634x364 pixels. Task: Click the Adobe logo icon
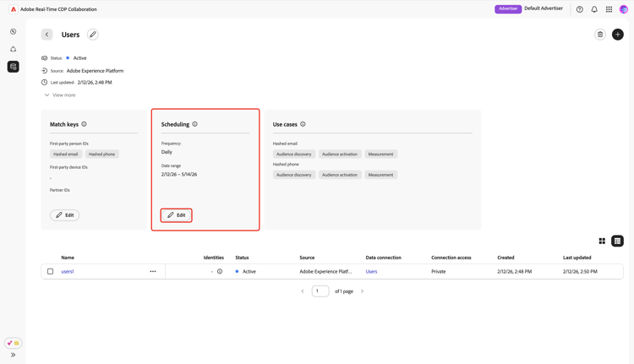point(14,9)
